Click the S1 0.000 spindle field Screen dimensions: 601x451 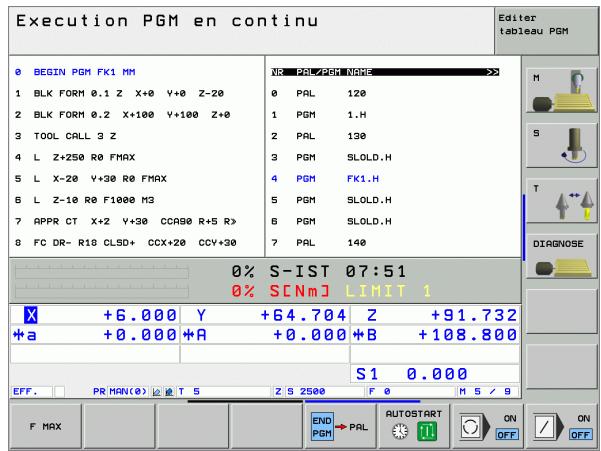pyautogui.click(x=435, y=374)
